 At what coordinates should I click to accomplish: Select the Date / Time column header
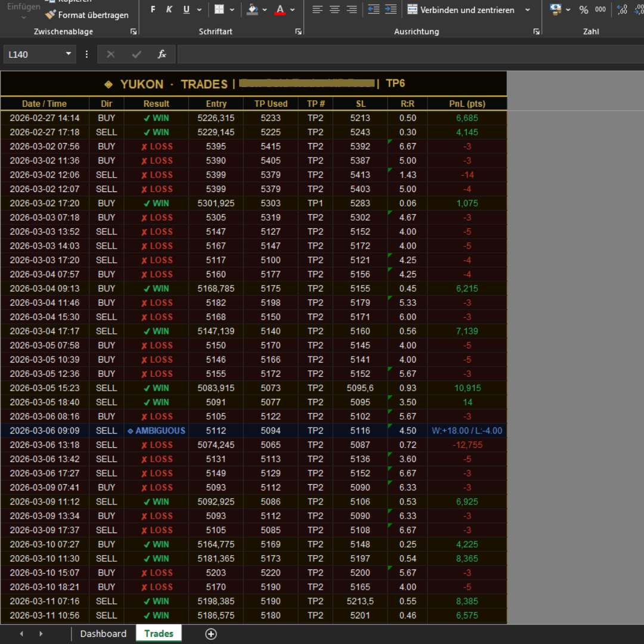(44, 104)
